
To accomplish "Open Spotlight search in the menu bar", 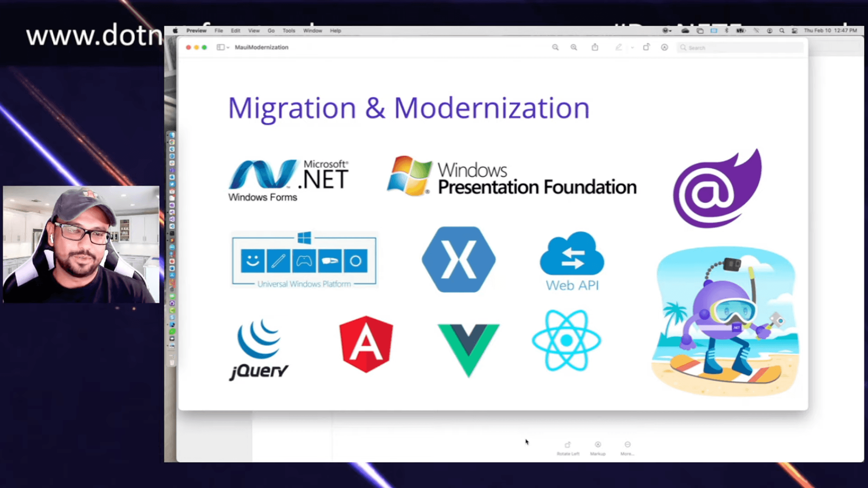I will coord(782,31).
